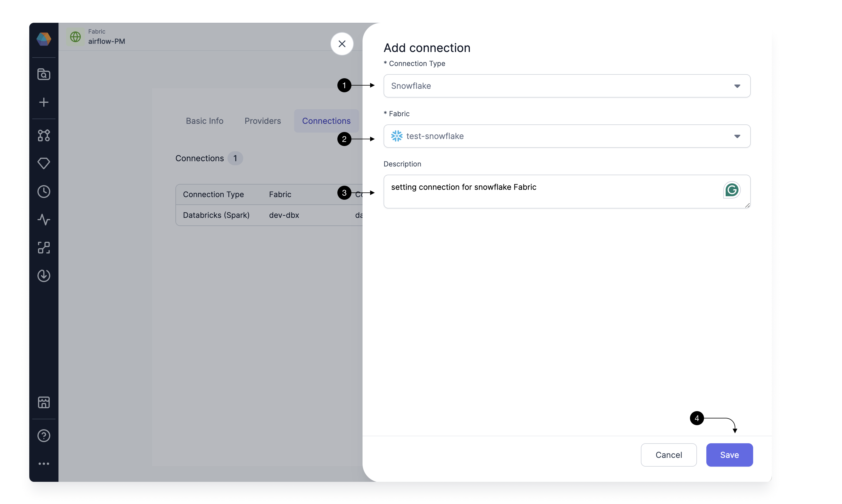Open the three-dots more options menu
Viewport: 842px width, 504px height.
(44, 464)
